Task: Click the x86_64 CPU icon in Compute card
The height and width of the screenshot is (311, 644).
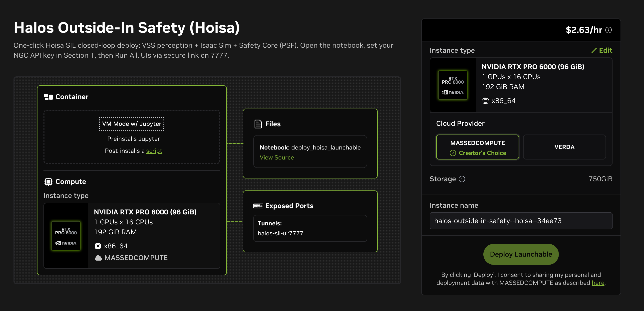Action: [x=98, y=246]
